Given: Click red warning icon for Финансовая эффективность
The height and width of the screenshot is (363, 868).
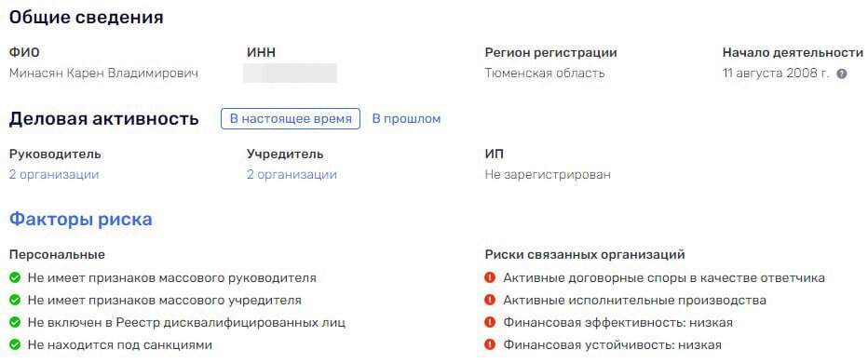Looking at the screenshot, I should (489, 323).
